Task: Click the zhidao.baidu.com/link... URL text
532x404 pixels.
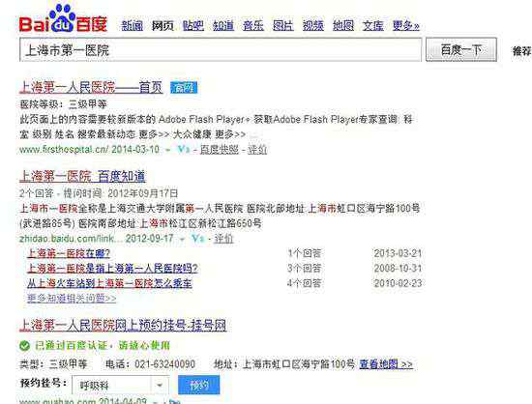Action: click(x=72, y=239)
